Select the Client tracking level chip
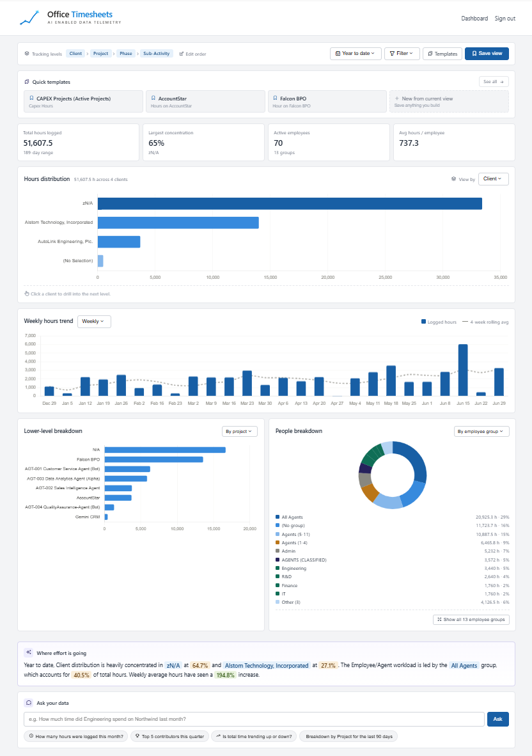Image resolution: width=532 pixels, height=756 pixels. click(x=75, y=54)
